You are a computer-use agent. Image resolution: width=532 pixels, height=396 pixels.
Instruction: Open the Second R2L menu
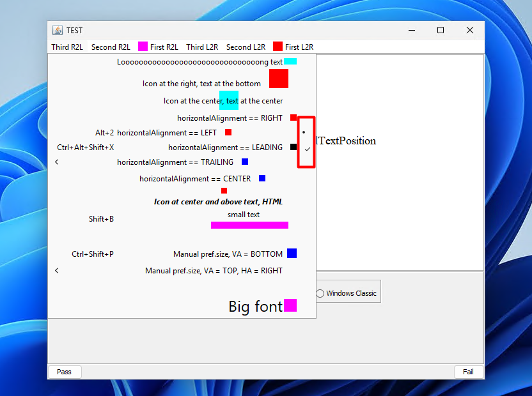(x=111, y=47)
